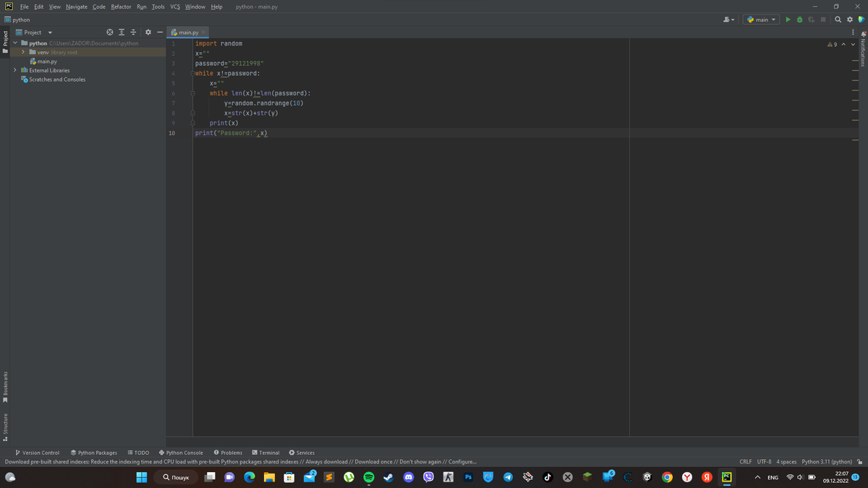Open Python Console tool window
Viewport: 868px width, 488px height.
tap(181, 453)
